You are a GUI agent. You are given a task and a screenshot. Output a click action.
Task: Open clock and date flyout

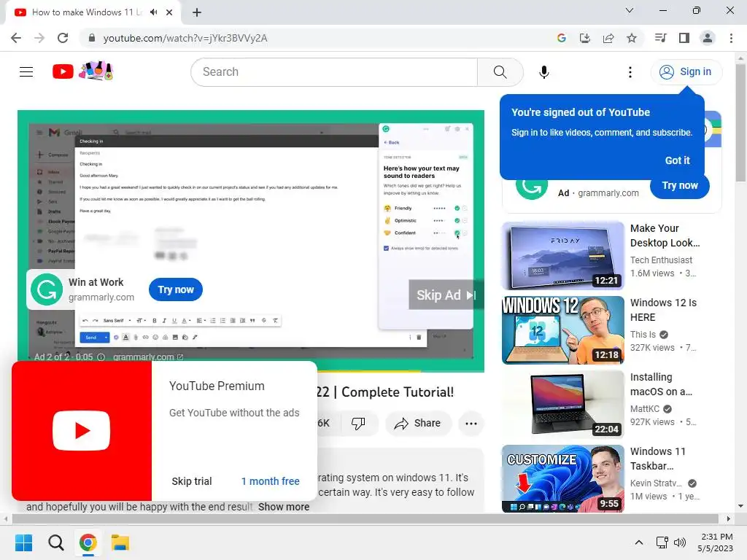pyautogui.click(x=715, y=542)
